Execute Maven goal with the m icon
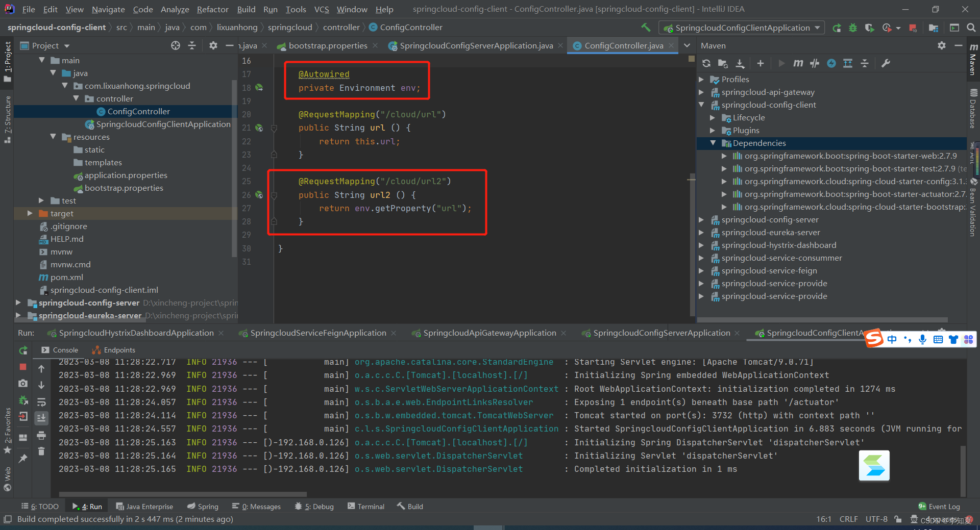Image resolution: width=980 pixels, height=530 pixels. point(798,63)
